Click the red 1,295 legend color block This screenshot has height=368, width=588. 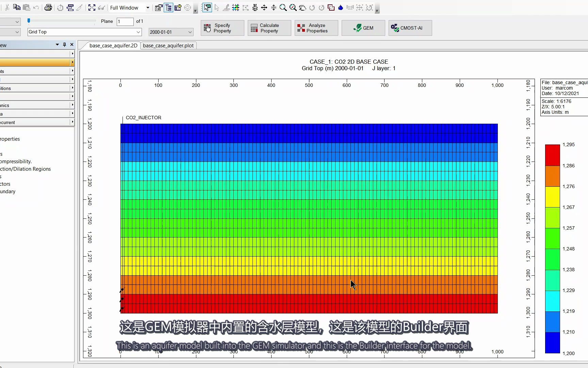click(553, 155)
